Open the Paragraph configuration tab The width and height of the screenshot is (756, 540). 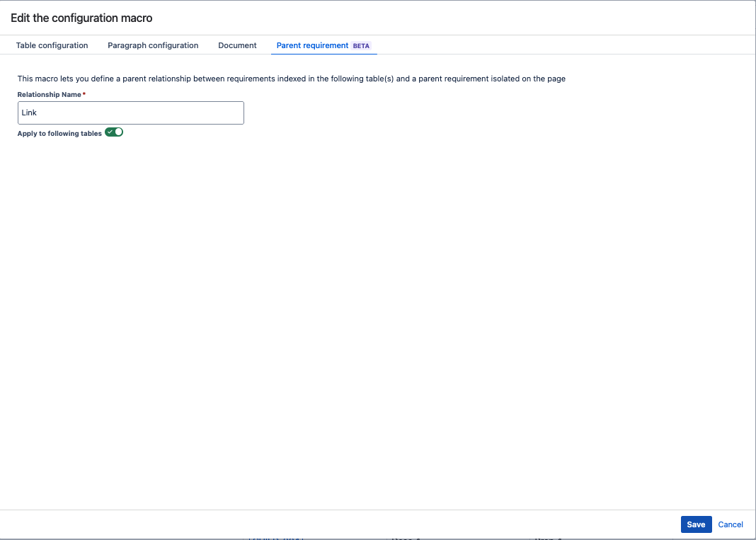coord(152,45)
